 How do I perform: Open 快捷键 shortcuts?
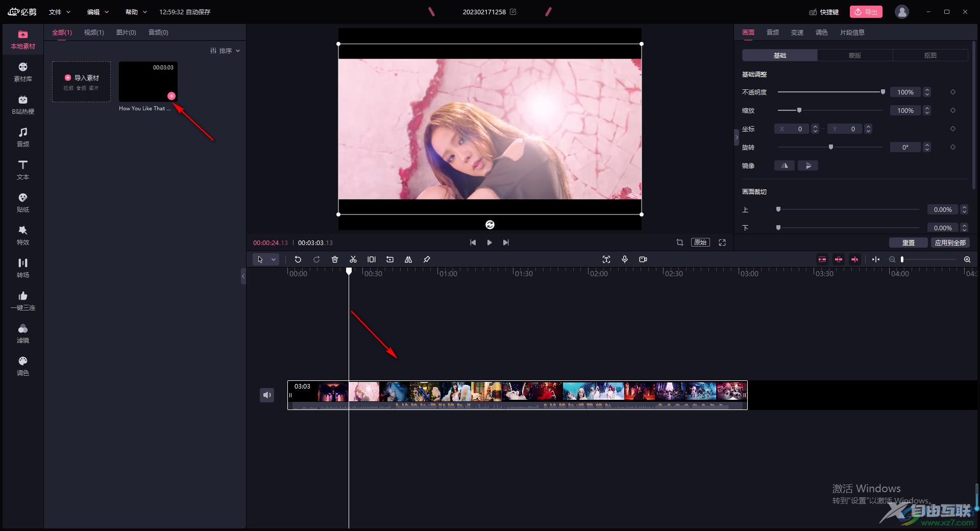[x=824, y=12]
